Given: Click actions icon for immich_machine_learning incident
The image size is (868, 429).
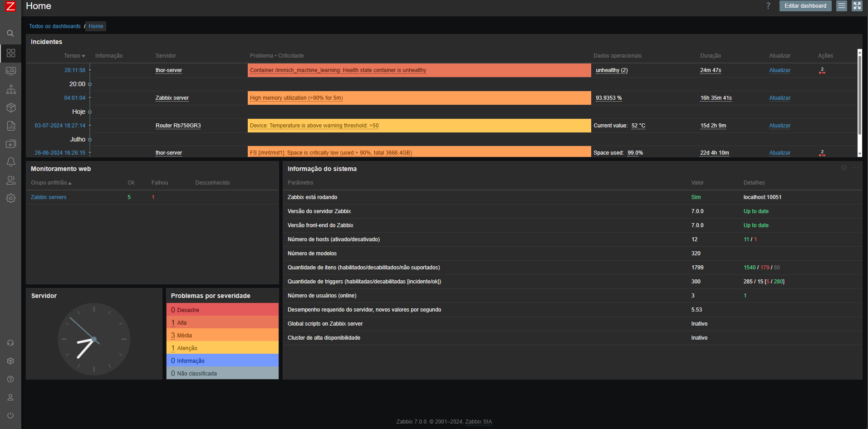Looking at the screenshot, I should [822, 71].
